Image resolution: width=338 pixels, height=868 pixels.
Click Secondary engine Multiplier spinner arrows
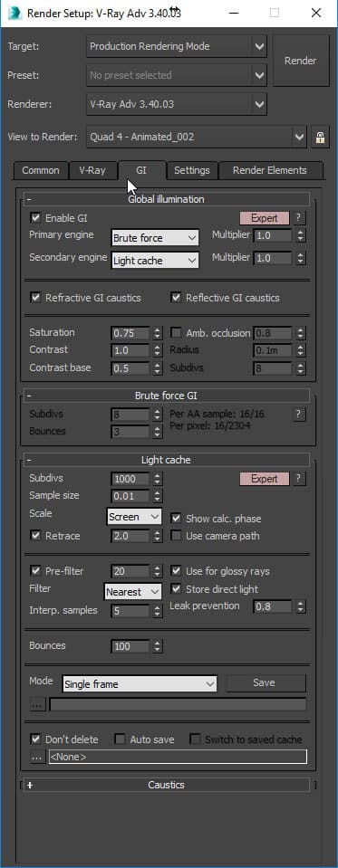click(300, 258)
